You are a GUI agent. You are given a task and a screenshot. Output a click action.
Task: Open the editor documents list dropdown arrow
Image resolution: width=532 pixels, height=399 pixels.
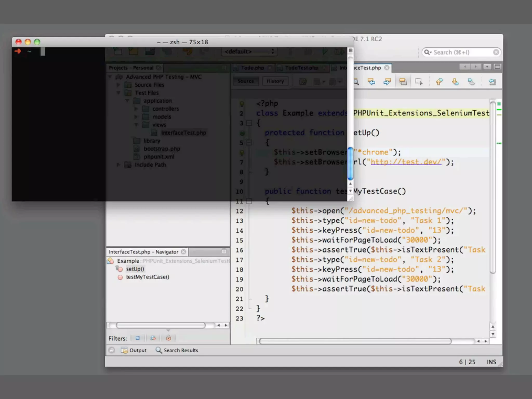click(487, 67)
